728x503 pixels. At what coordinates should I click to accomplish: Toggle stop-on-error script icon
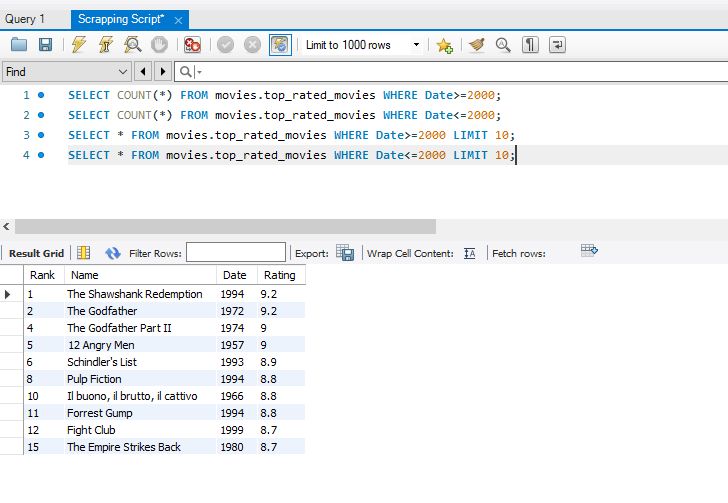(192, 45)
